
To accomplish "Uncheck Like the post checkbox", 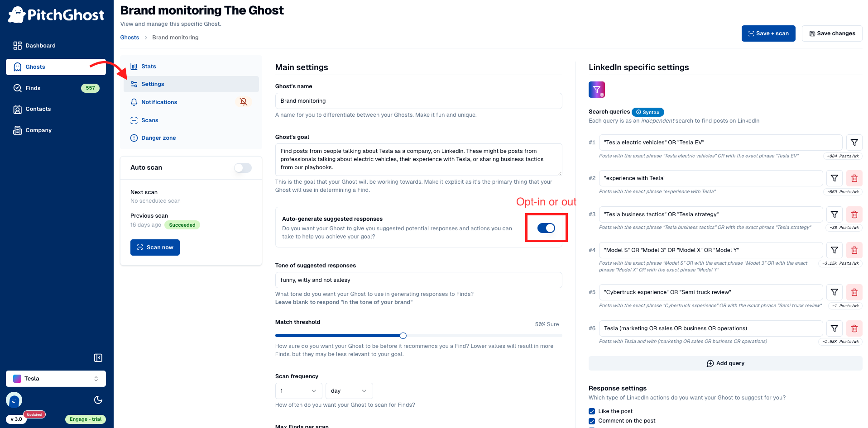I will point(592,411).
